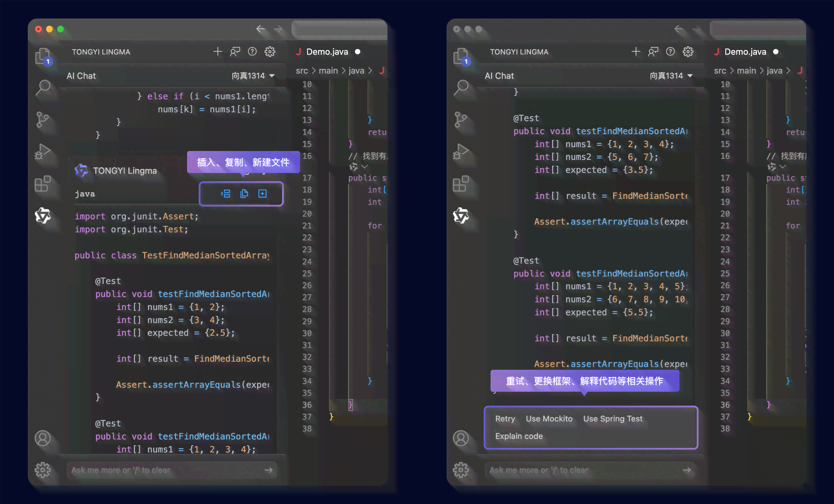
Task: Click line number 37 in right editor
Action: click(x=725, y=417)
